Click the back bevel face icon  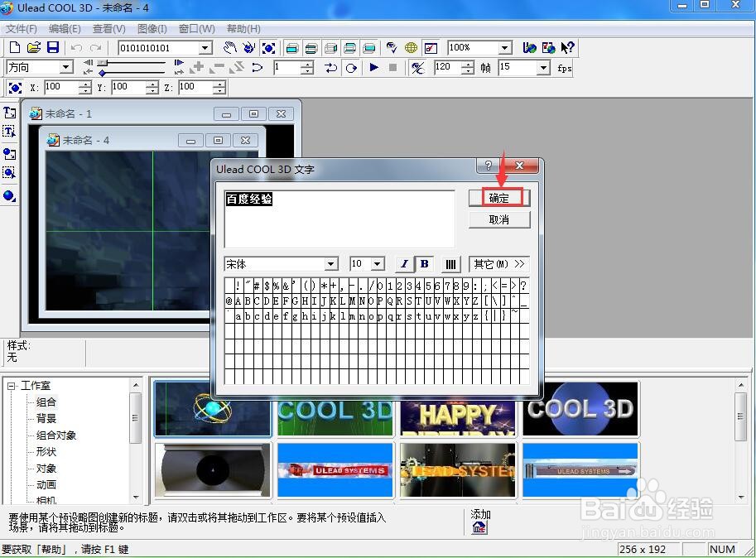(x=350, y=48)
